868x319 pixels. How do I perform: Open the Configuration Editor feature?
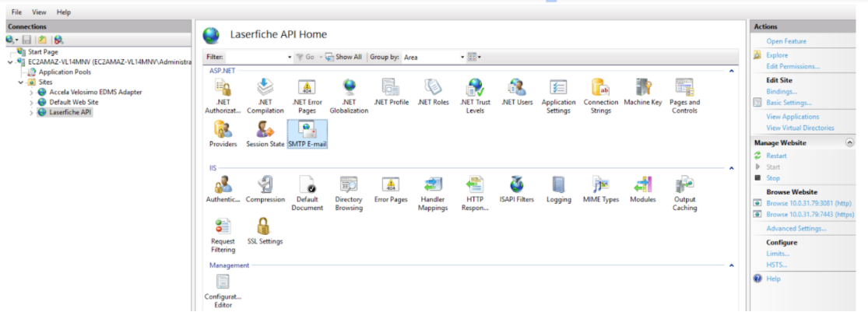(x=223, y=291)
